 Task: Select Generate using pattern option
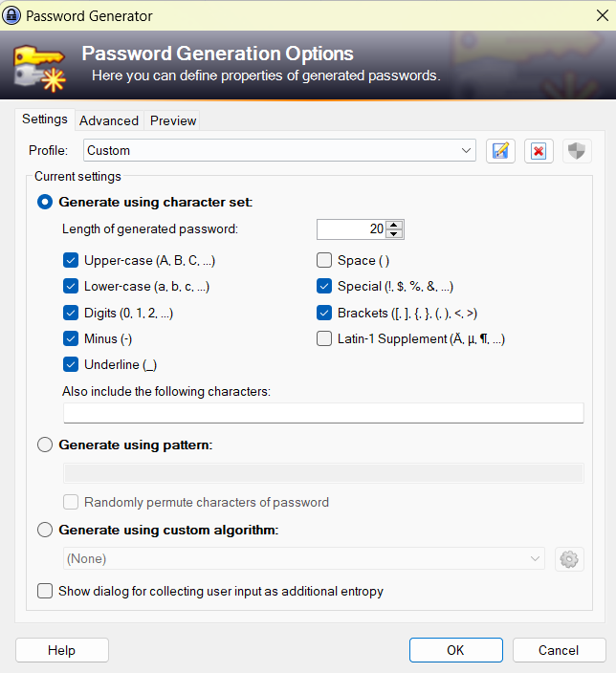[x=45, y=445]
